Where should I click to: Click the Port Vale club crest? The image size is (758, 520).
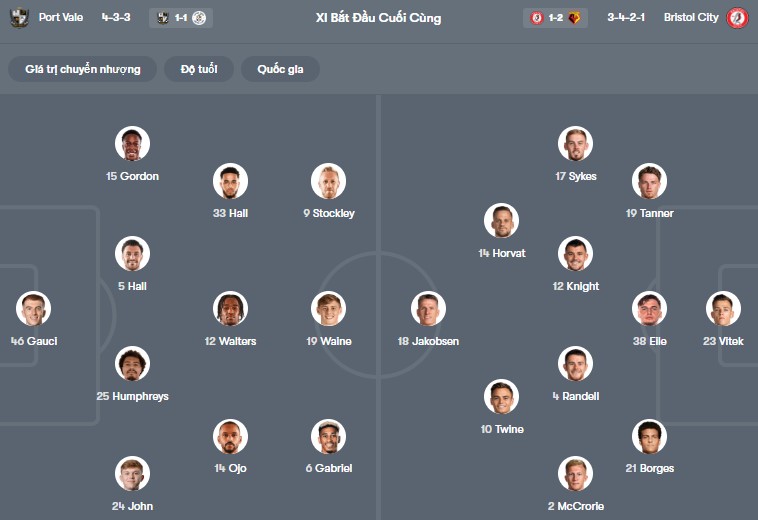(x=20, y=18)
